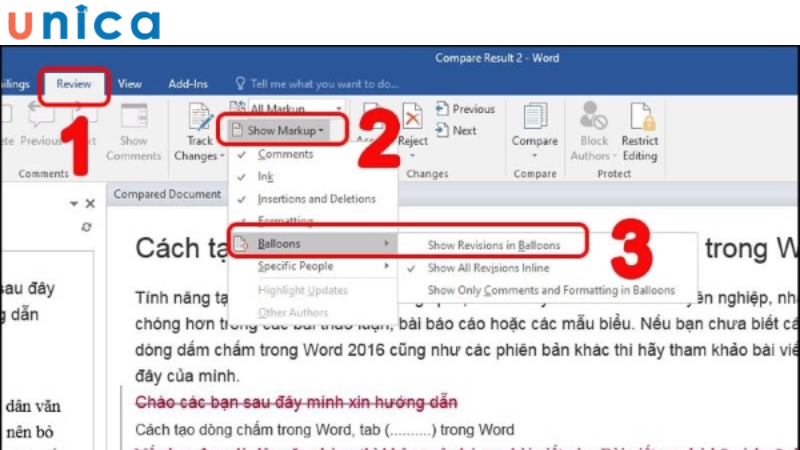This screenshot has width=800, height=450.
Task: Open the Balloons submenu
Action: tap(313, 244)
